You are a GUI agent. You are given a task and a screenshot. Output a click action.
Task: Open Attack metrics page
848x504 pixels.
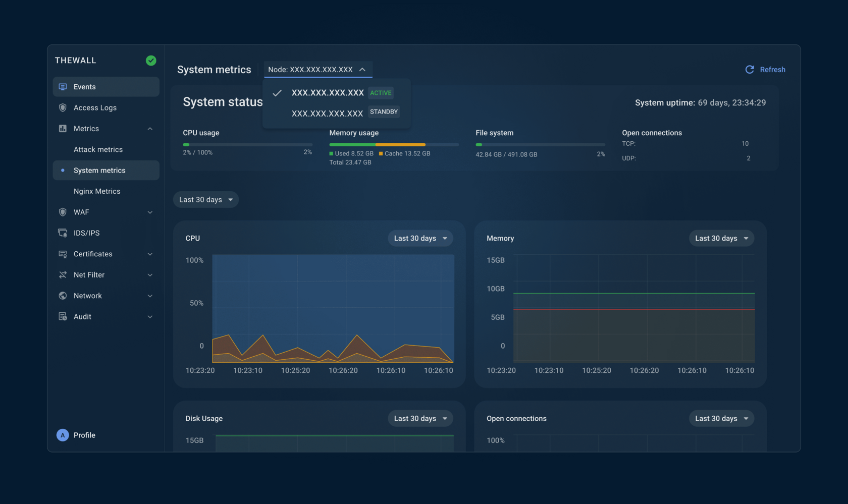click(98, 149)
